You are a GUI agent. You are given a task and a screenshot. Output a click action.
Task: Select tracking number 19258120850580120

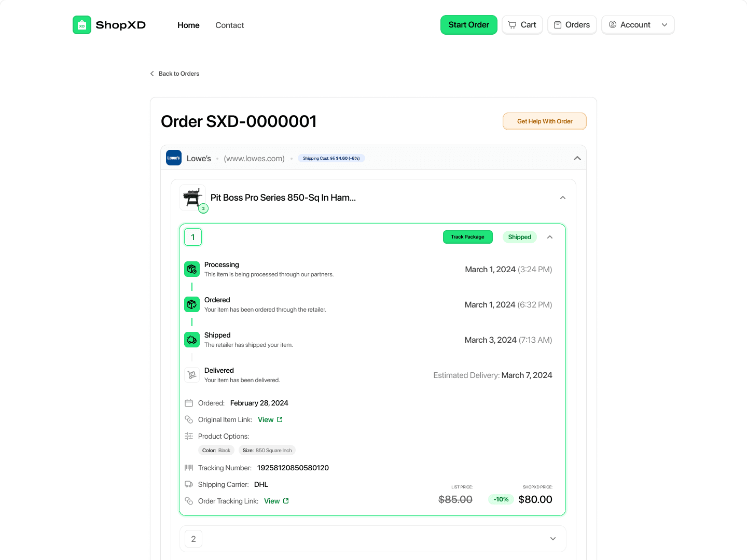pyautogui.click(x=293, y=468)
